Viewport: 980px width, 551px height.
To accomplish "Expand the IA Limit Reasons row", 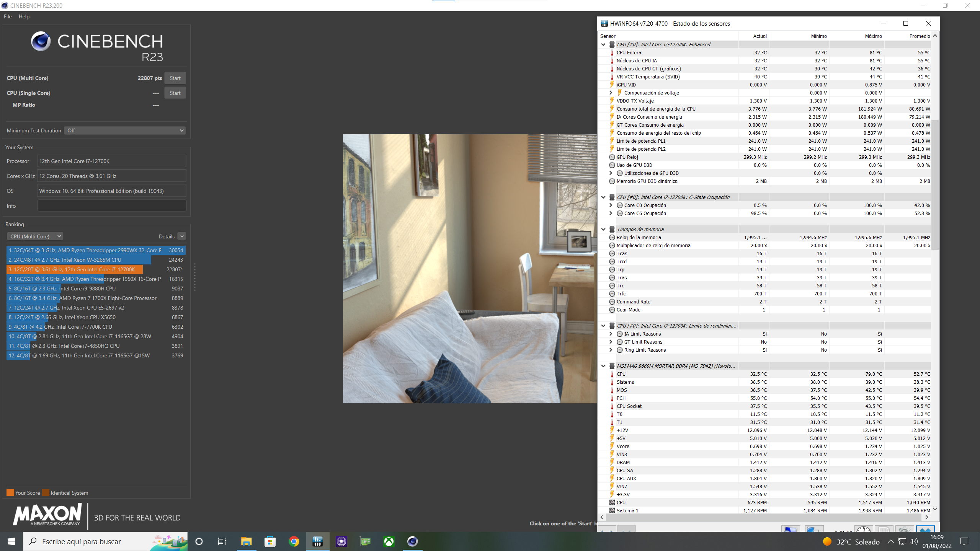I will click(x=611, y=334).
